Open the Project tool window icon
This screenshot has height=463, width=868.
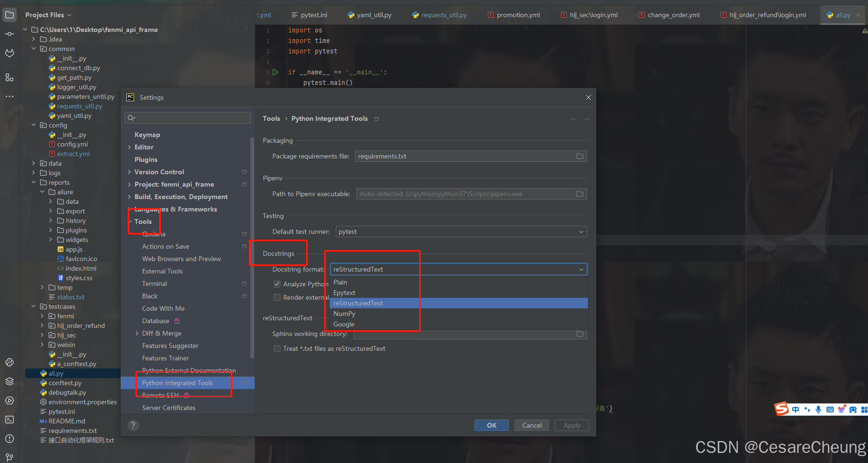[x=9, y=15]
